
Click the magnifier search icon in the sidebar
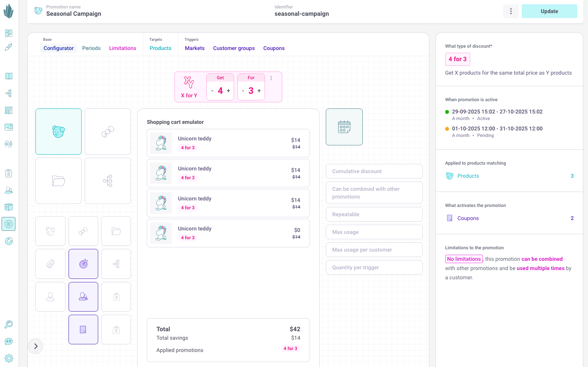pyautogui.click(x=8, y=324)
